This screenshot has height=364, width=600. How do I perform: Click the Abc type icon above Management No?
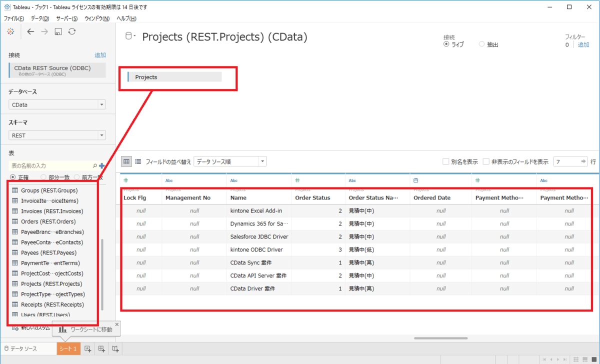point(169,180)
